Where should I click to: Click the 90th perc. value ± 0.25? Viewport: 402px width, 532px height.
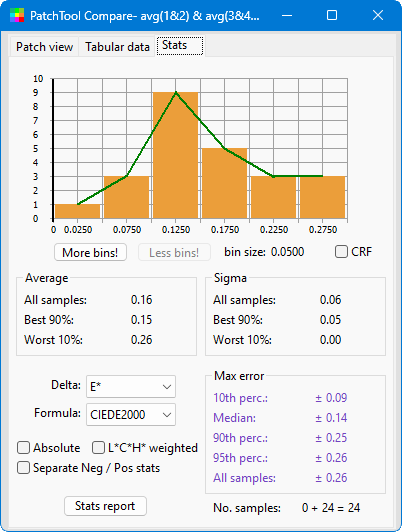331,438
